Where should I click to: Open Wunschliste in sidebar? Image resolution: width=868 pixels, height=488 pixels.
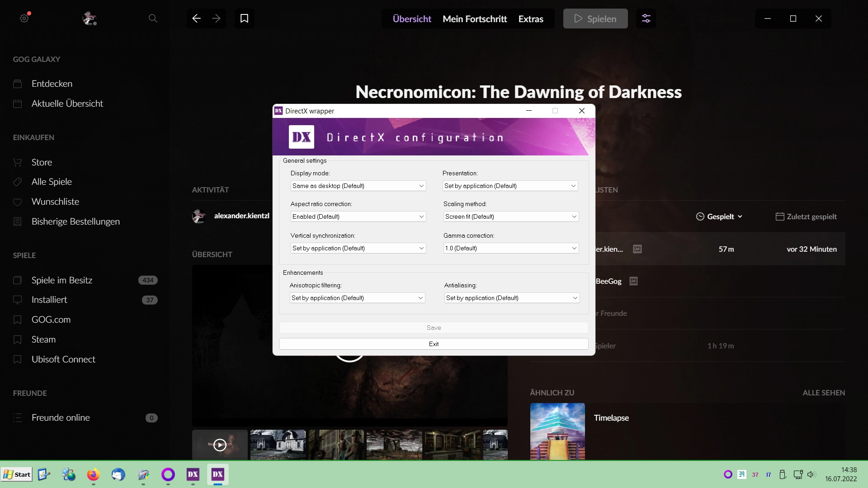pos(55,202)
